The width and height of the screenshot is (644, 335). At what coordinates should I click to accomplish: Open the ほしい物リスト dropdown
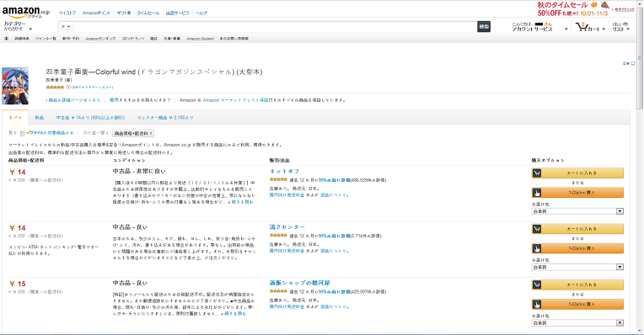click(620, 27)
